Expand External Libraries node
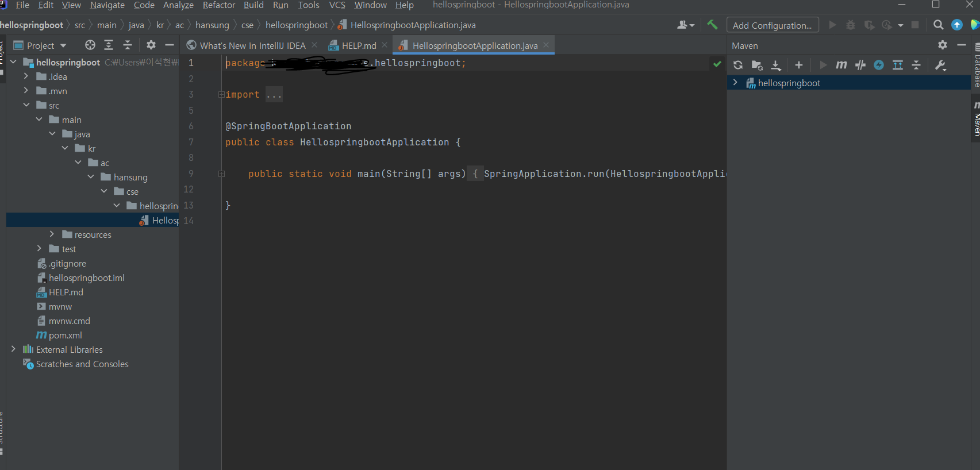980x470 pixels. click(x=13, y=349)
